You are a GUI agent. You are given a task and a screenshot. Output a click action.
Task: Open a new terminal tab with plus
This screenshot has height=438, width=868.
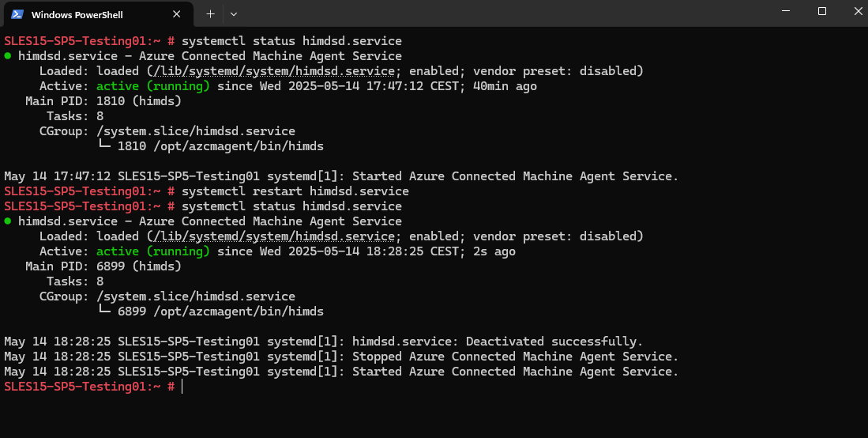210,14
